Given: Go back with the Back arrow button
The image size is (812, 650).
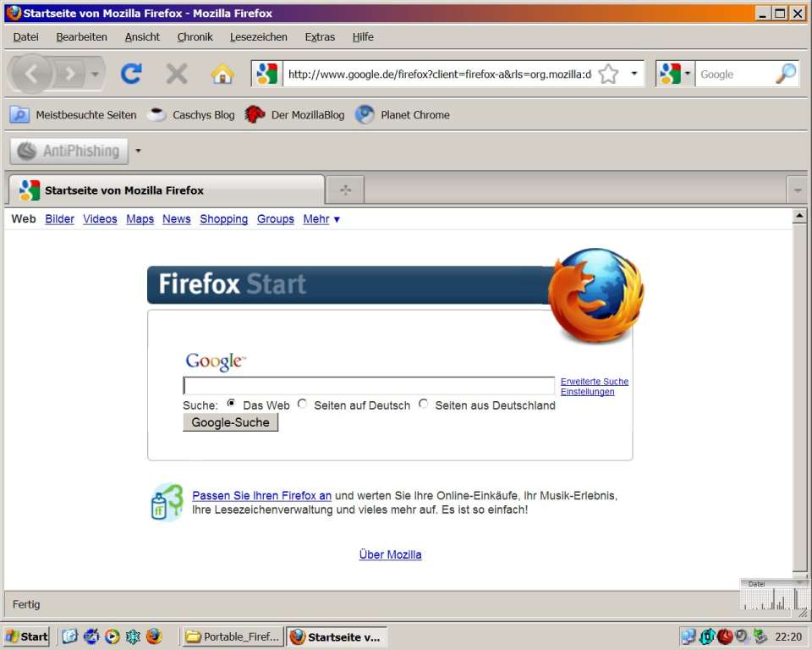Looking at the screenshot, I should point(31,74).
